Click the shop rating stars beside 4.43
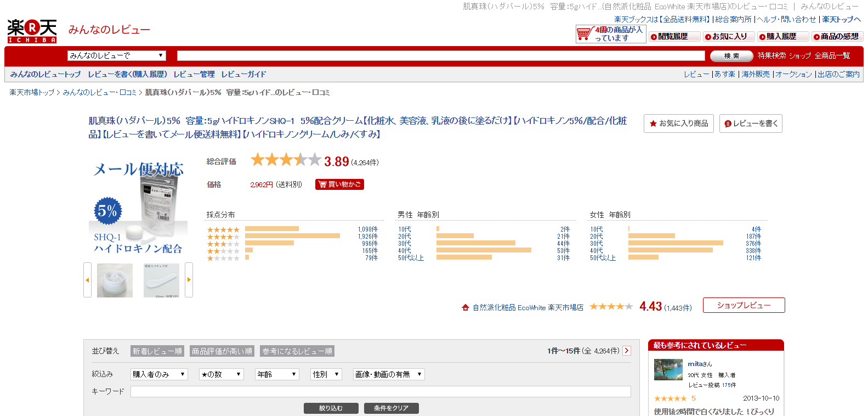Screen dimensions: 868x416 (x=611, y=306)
